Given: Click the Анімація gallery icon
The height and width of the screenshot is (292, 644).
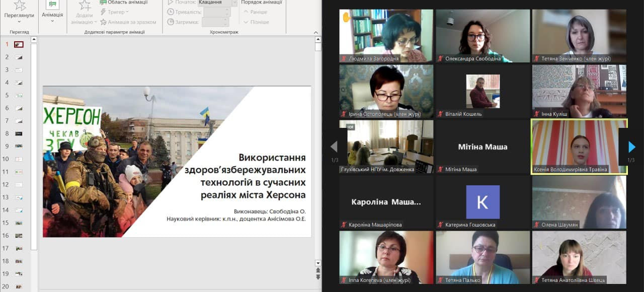Looking at the screenshot, I should pyautogui.click(x=52, y=5).
